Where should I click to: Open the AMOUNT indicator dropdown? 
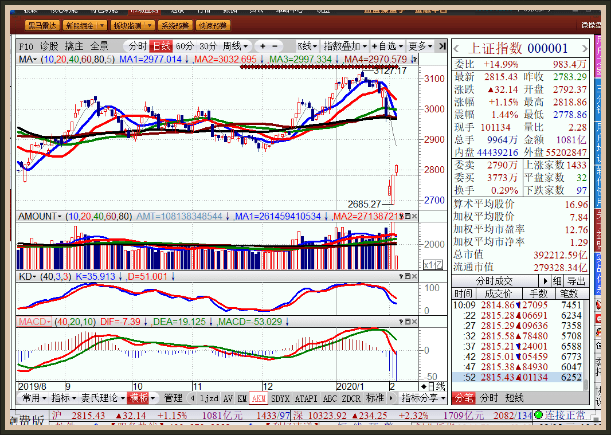pos(40,216)
